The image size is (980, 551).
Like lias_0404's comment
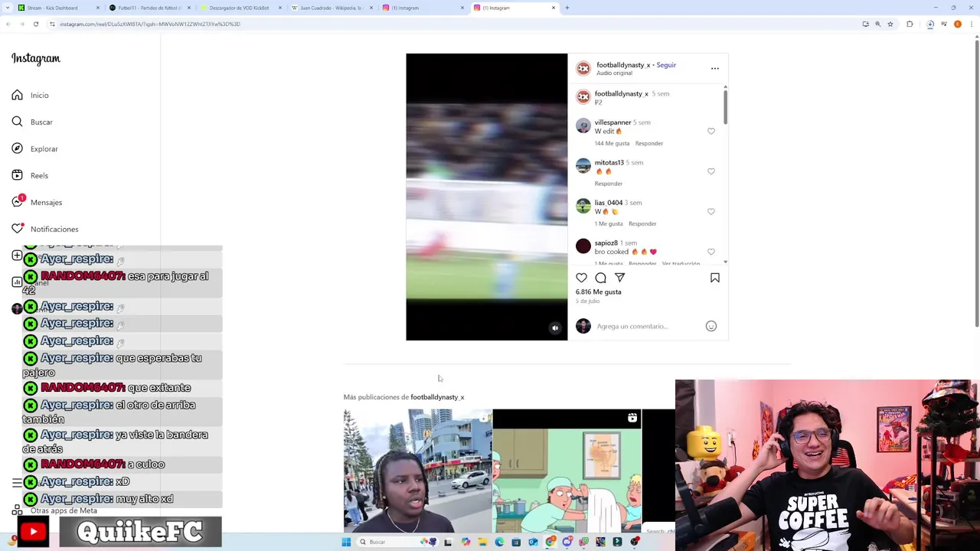711,212
